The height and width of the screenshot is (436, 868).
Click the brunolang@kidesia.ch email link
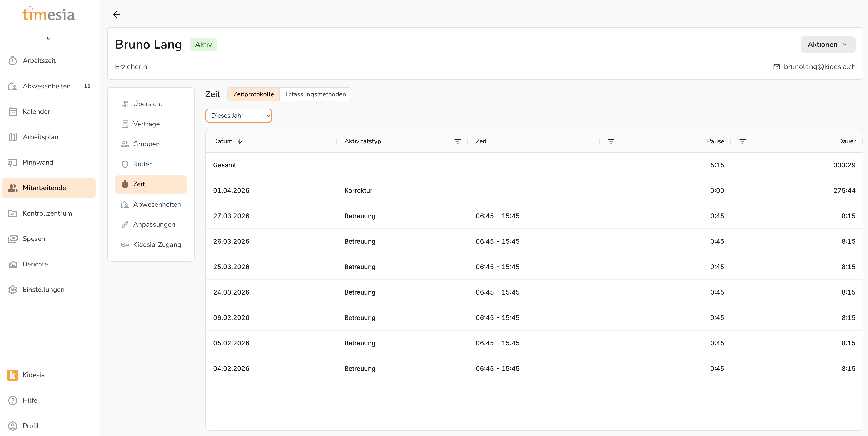[x=819, y=67]
